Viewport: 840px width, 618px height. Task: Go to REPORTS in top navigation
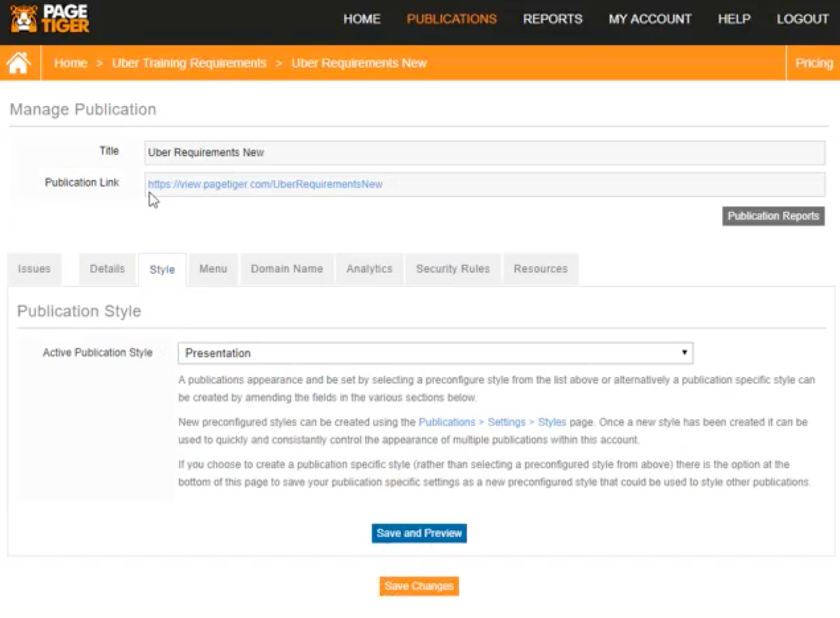pos(553,19)
